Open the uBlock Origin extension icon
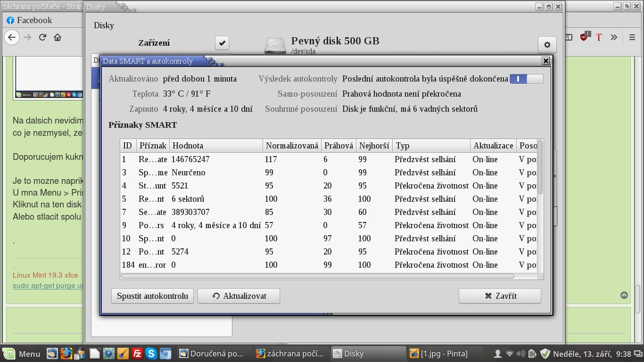Viewport: 644px width, 362px height. [x=584, y=37]
